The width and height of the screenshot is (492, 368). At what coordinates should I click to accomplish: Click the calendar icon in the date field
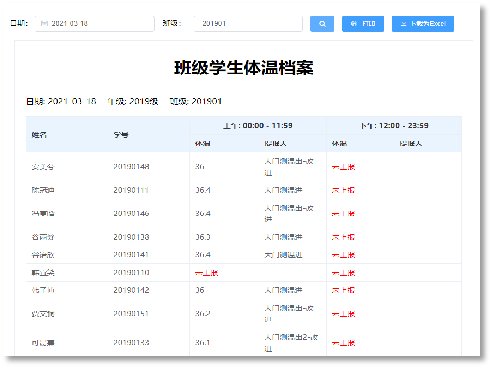coord(44,23)
